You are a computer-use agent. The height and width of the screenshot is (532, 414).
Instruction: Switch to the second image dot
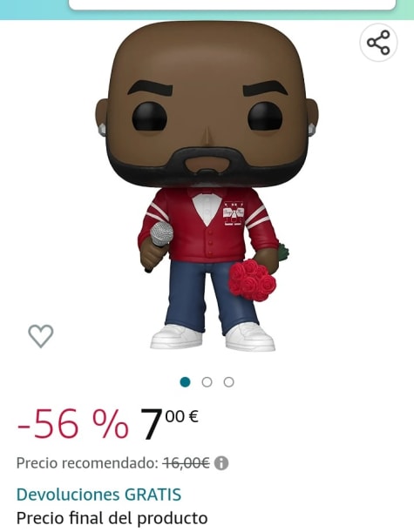207,382
